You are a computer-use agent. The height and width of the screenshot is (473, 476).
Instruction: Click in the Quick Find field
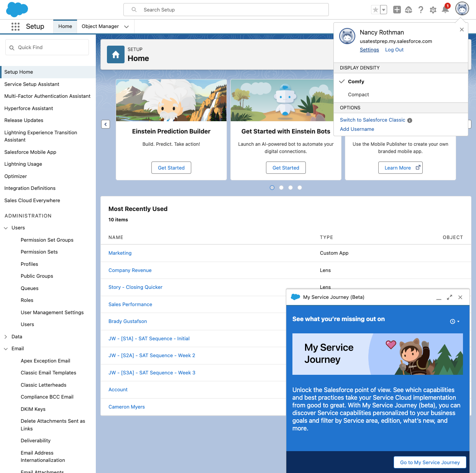(47, 48)
